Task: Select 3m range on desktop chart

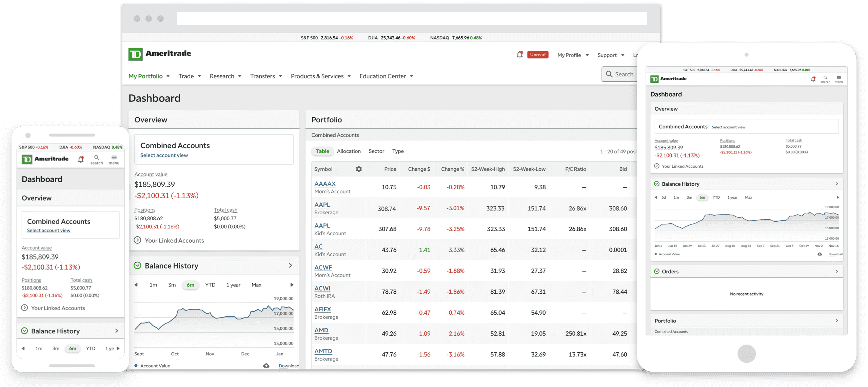Action: tap(172, 285)
